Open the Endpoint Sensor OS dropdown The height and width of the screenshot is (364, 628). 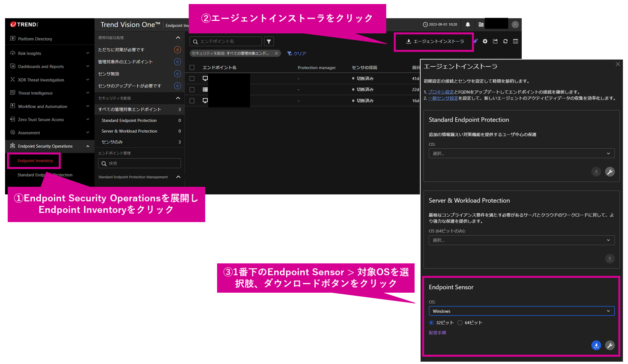[521, 311]
